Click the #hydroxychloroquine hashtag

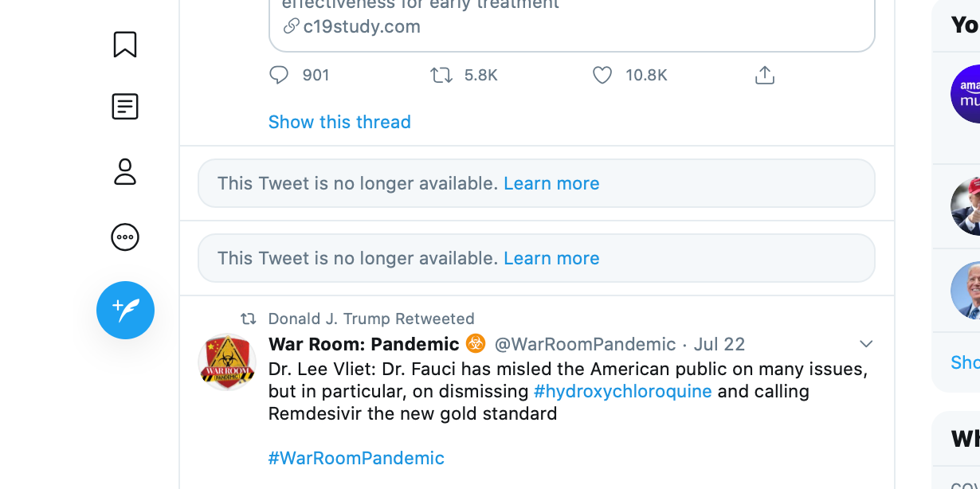(622, 392)
